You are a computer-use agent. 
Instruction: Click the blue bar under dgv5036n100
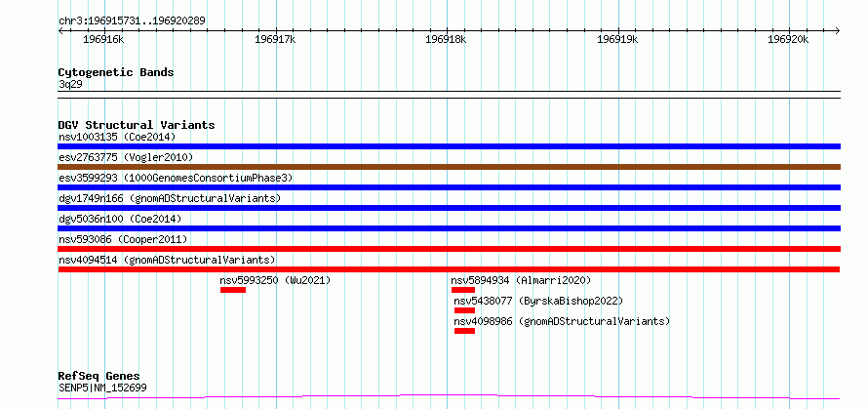click(x=450, y=228)
